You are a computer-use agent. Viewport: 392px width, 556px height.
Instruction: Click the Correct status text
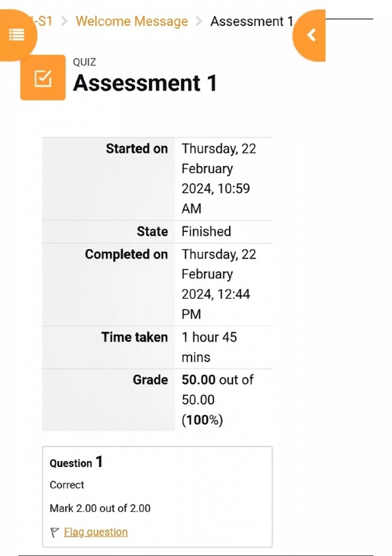pos(67,485)
